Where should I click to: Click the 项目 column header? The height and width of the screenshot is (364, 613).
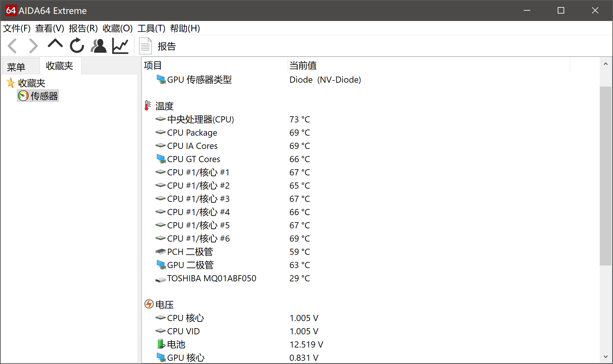point(214,65)
